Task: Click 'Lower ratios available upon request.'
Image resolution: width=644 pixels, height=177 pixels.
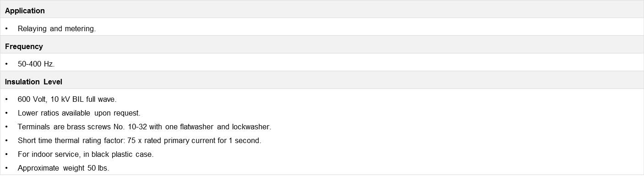Action: point(79,113)
